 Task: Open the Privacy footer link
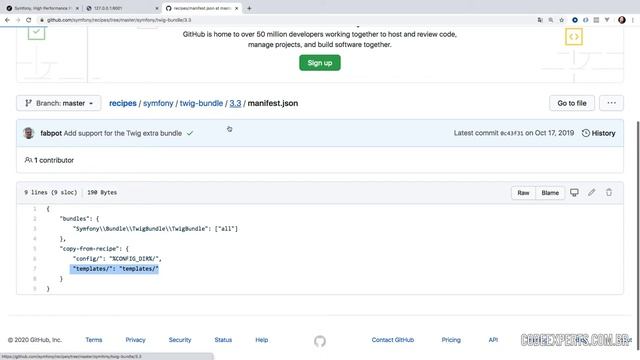(x=136, y=340)
